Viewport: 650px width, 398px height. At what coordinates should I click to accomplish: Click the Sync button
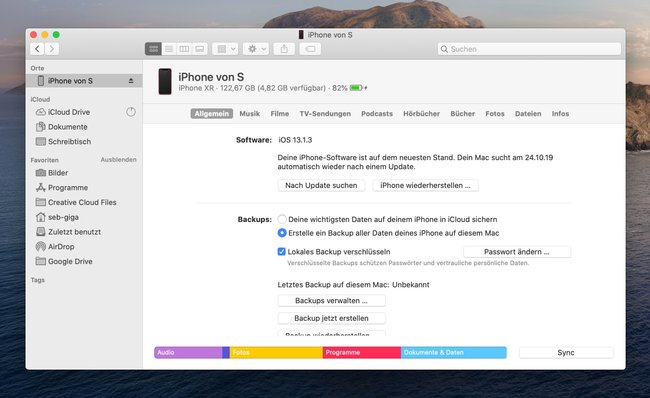coord(566,352)
